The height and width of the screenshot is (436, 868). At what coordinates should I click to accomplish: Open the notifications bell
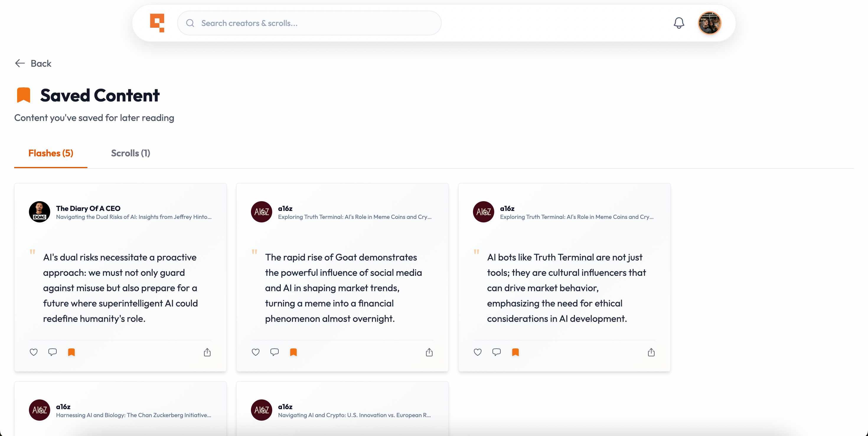(679, 23)
